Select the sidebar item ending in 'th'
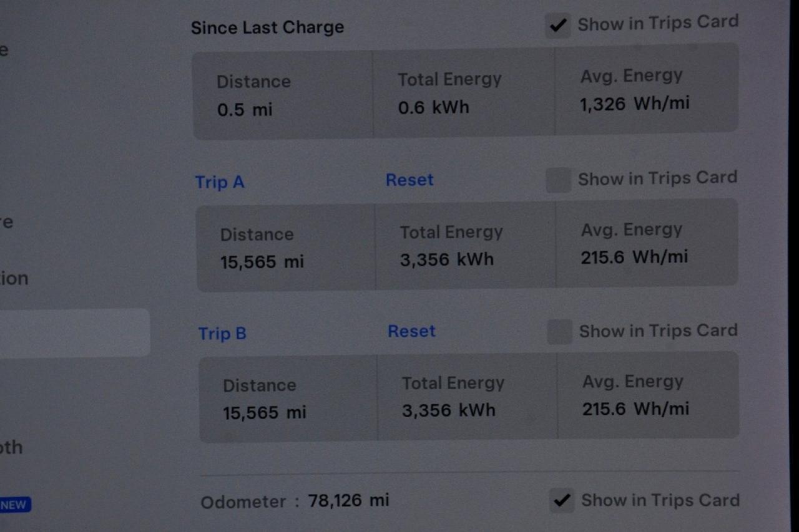The height and width of the screenshot is (532, 799). click(x=11, y=447)
